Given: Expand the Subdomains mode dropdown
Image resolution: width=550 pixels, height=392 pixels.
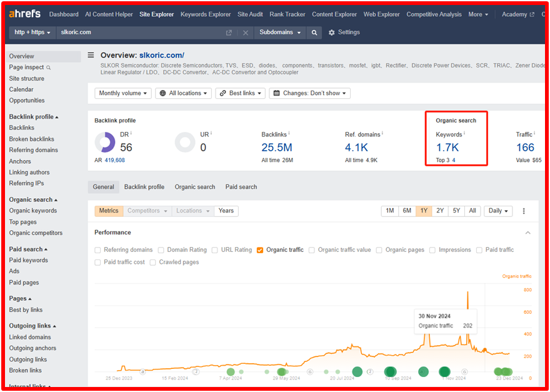Looking at the screenshot, I should coord(280,33).
